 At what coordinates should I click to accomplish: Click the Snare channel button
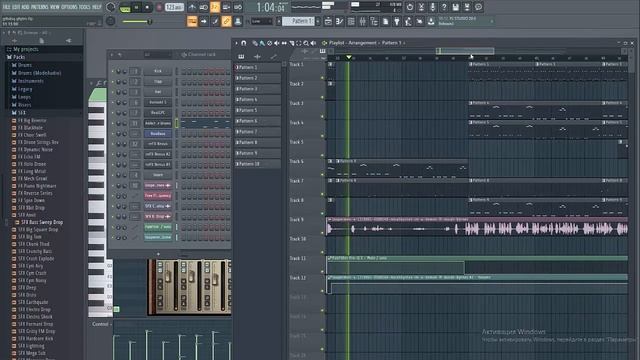(x=158, y=175)
